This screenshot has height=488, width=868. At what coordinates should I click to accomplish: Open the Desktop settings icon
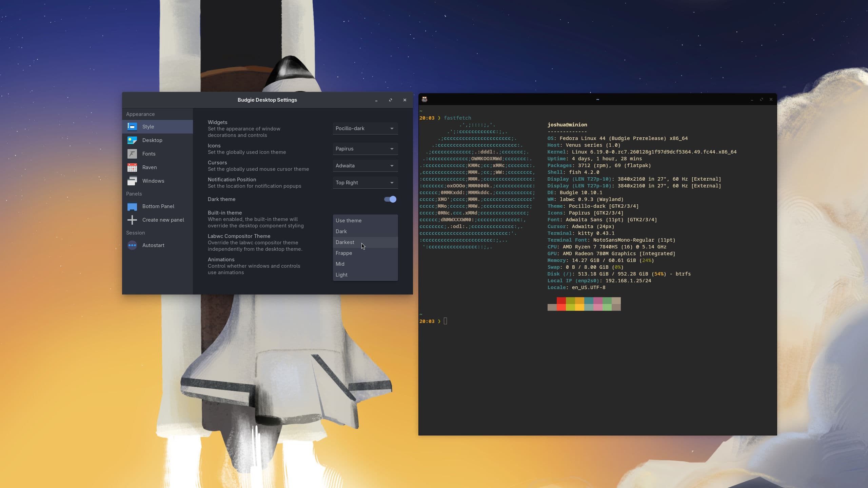(132, 140)
